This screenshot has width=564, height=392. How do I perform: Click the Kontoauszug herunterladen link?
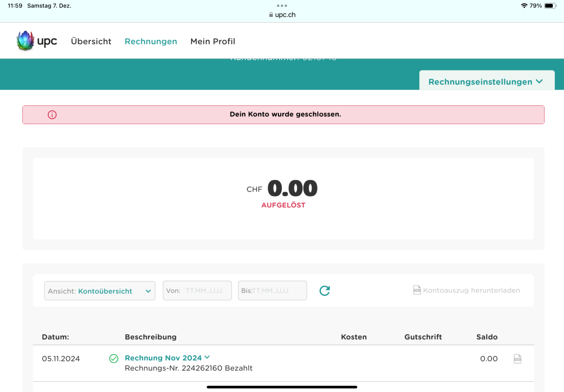click(x=471, y=290)
